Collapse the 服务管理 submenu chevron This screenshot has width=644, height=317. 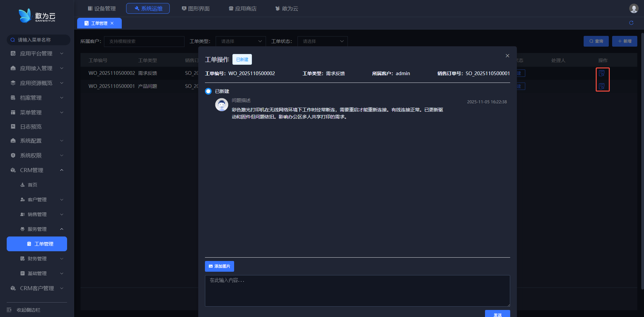62,229
